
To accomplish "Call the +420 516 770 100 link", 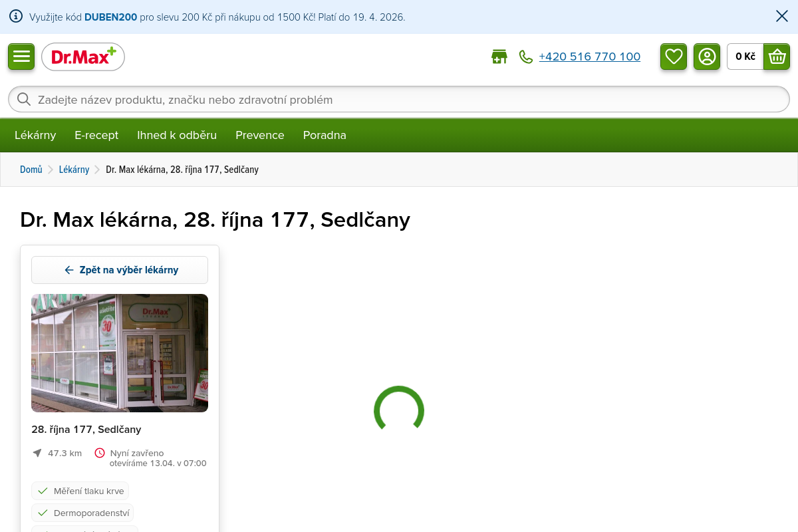I will tap(589, 57).
